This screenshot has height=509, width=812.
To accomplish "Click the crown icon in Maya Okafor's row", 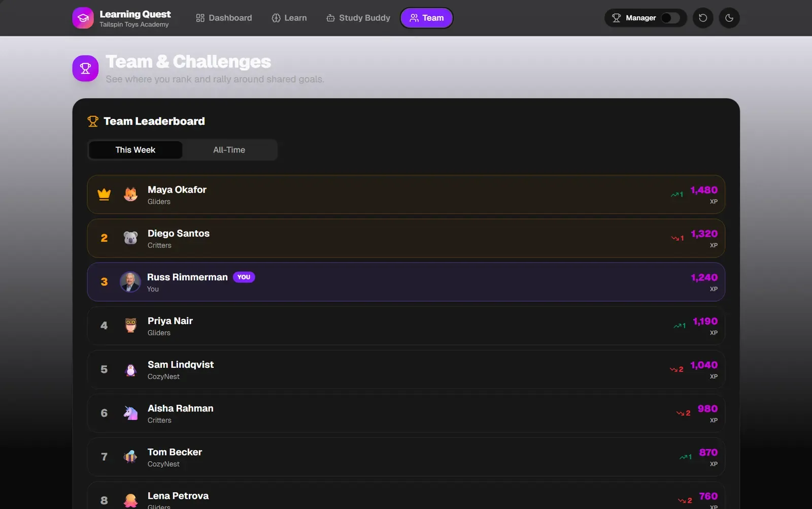I will click(104, 194).
